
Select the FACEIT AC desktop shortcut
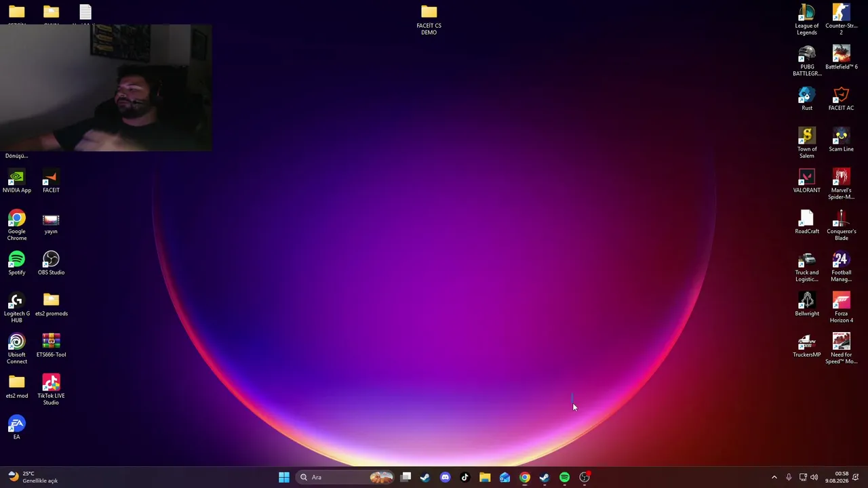(x=841, y=99)
